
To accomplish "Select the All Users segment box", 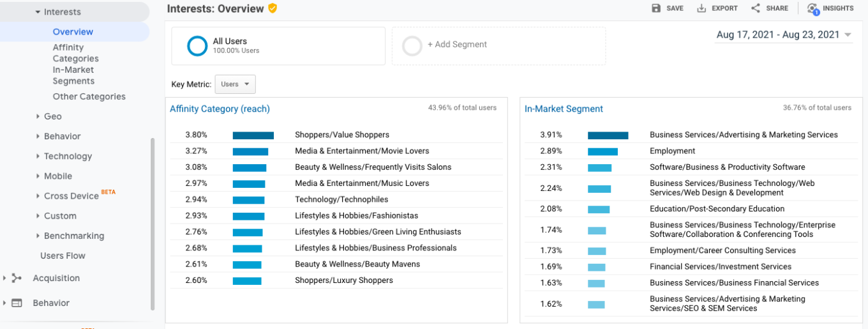I will pos(278,46).
